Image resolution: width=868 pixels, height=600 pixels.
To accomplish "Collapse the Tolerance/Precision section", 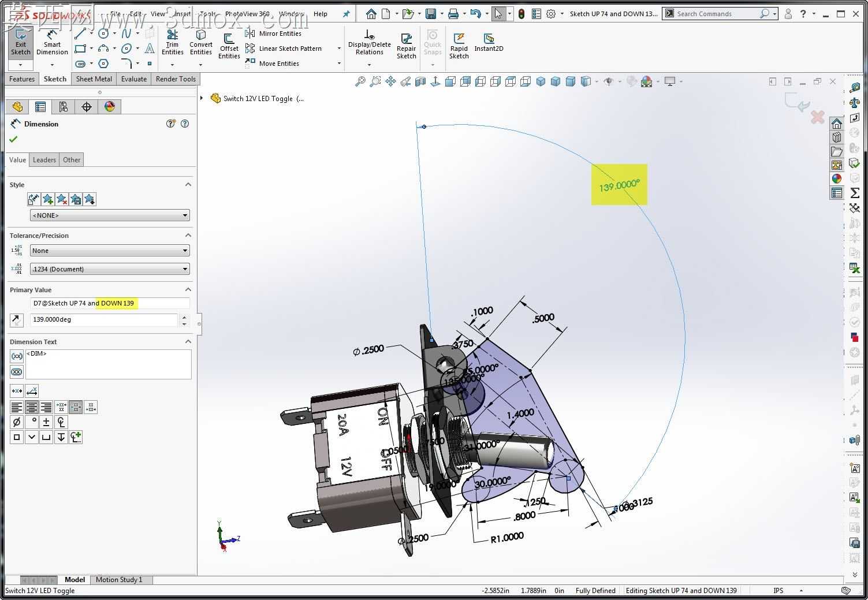I will [188, 236].
